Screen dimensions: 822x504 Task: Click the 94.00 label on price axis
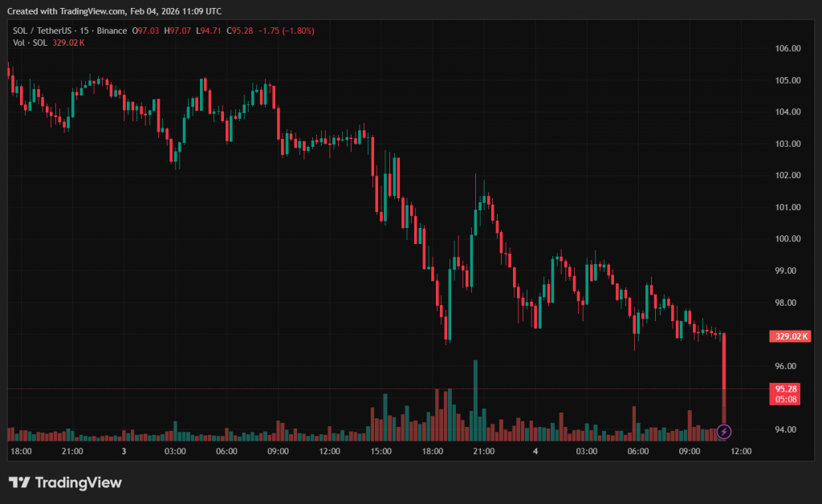pos(788,429)
